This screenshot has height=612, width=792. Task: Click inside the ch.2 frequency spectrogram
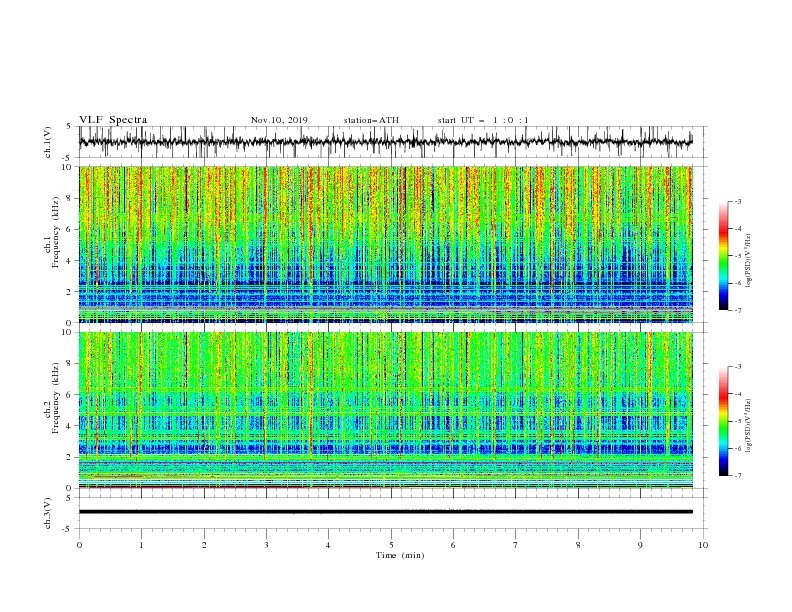coord(386,410)
